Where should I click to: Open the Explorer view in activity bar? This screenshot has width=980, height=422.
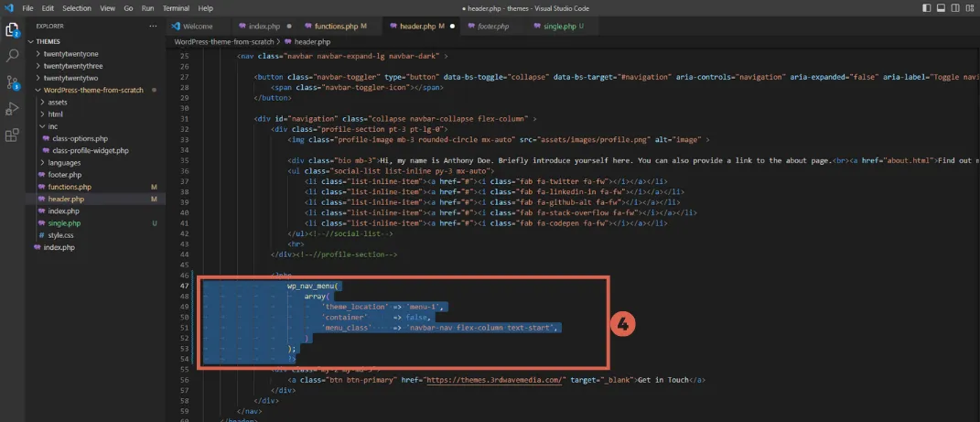pos(12,29)
